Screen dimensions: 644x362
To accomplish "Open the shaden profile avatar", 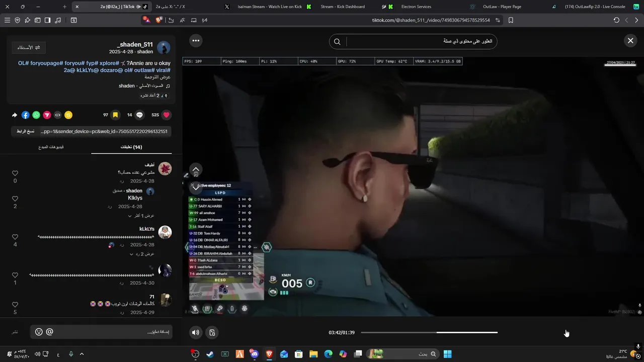I will tap(164, 48).
